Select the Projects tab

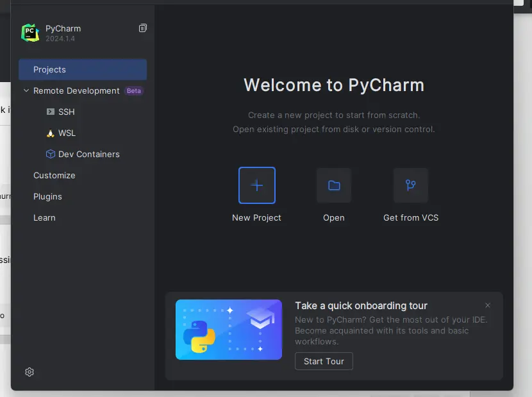pos(83,70)
